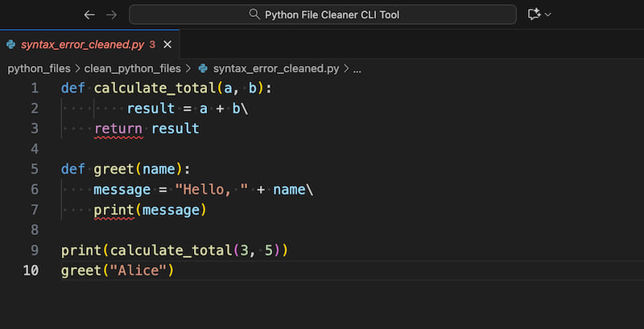644x329 pixels.
Task: Click the "Alice" string on line 10
Action: pyautogui.click(x=138, y=271)
